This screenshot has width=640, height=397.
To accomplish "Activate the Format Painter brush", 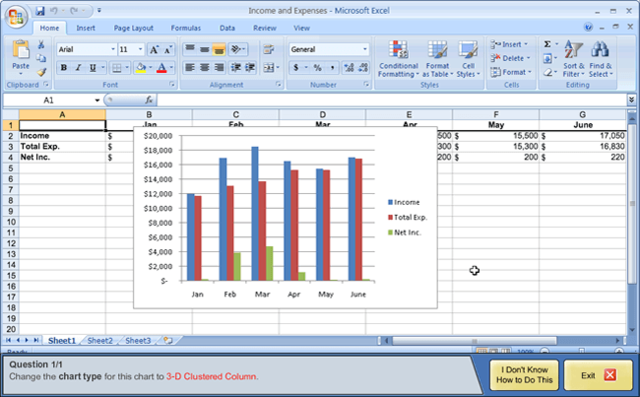I will point(41,72).
